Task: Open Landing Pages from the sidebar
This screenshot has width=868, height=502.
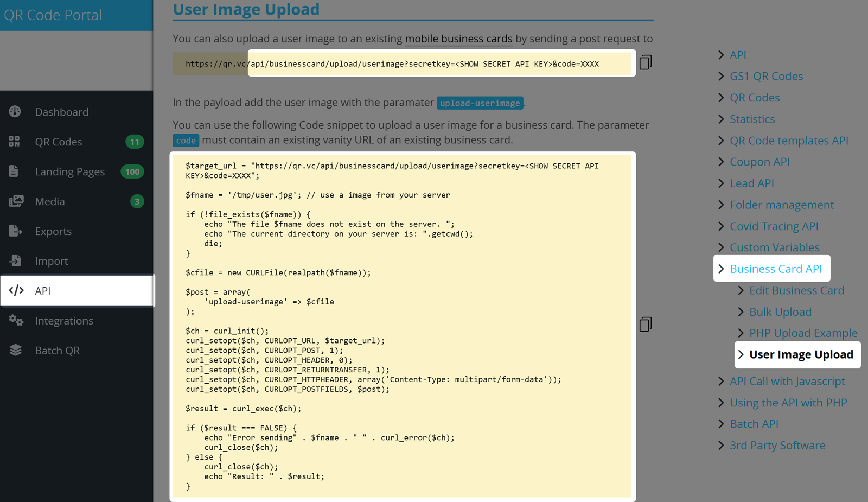Action: coord(69,172)
